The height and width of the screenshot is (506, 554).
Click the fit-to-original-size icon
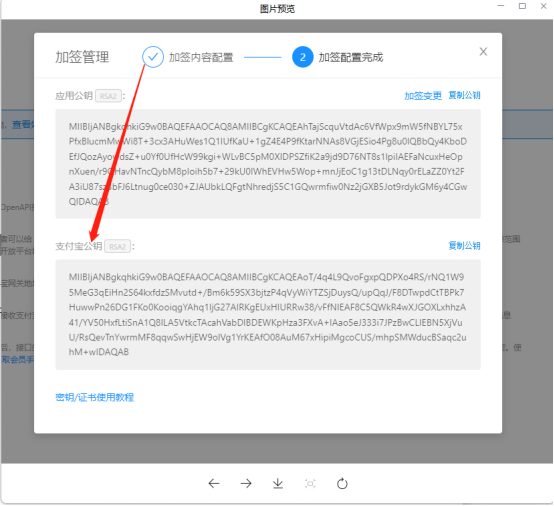coord(310,483)
